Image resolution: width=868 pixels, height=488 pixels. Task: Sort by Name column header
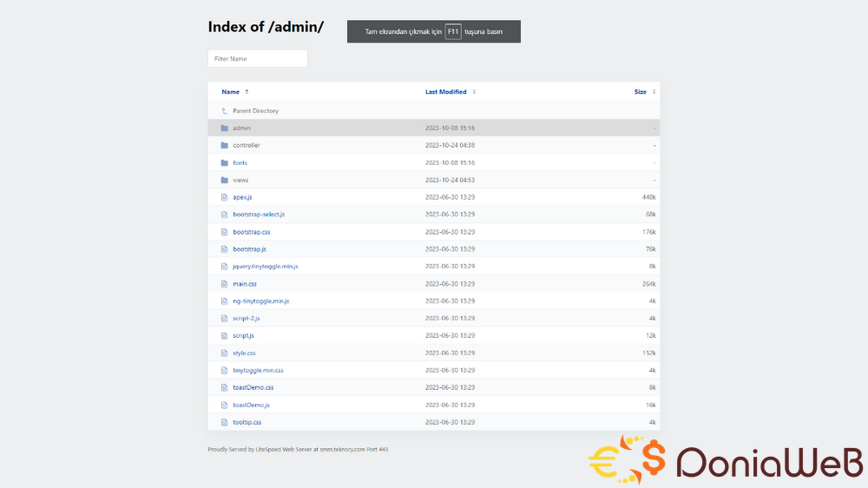click(x=230, y=92)
